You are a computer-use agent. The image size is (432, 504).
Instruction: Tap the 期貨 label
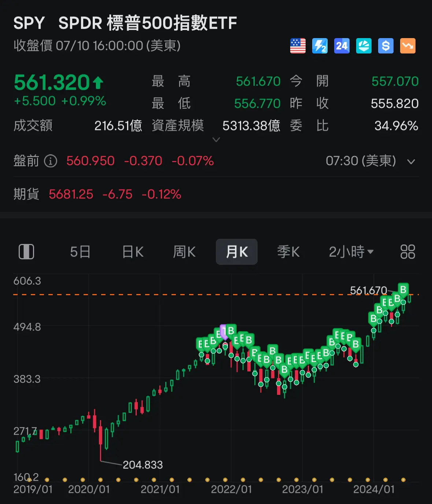[x=26, y=194]
